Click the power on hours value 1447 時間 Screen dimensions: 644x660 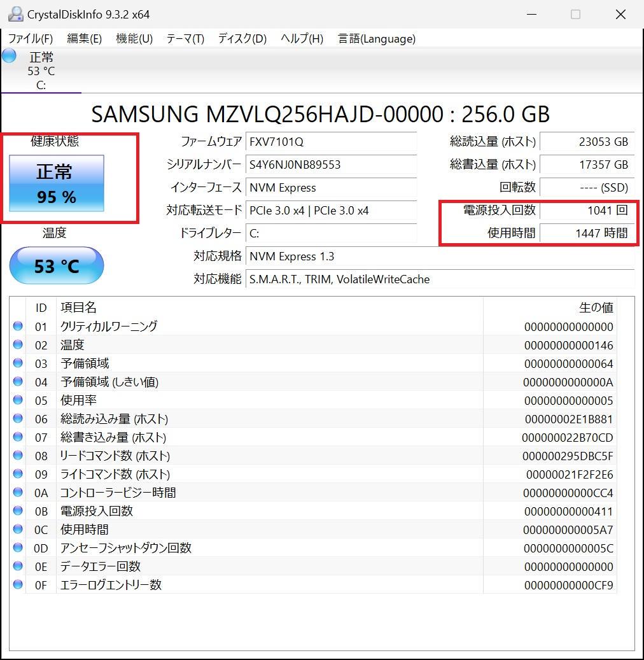coord(587,233)
